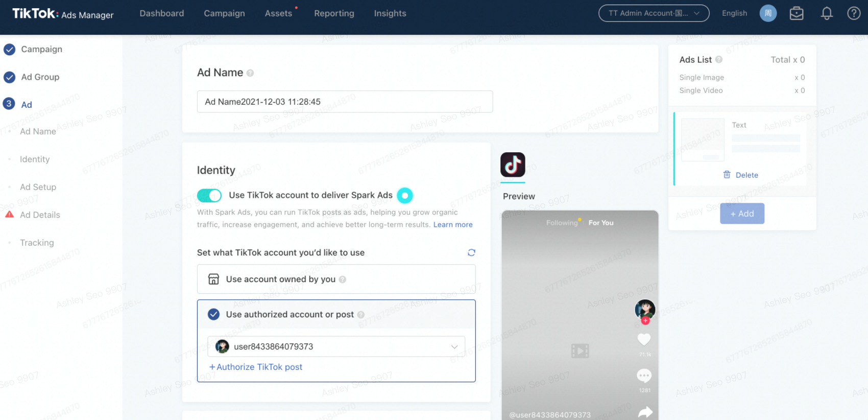This screenshot has width=868, height=420.
Task: Switch preview to Following tab
Action: (x=562, y=223)
